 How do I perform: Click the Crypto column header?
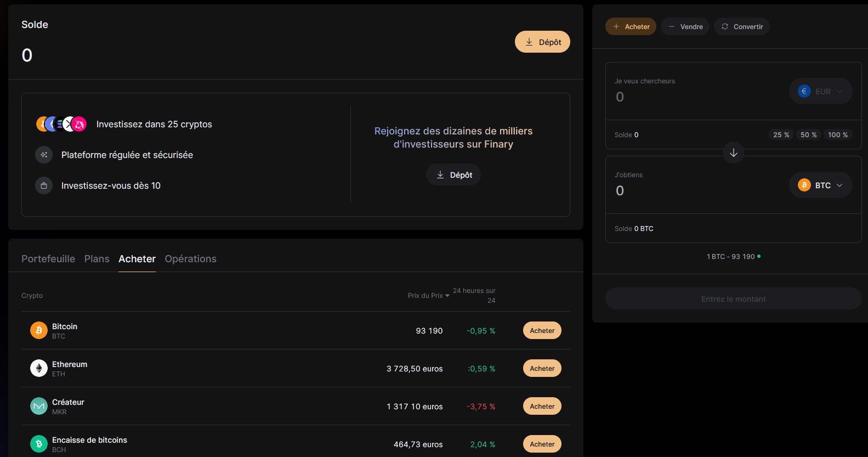(32, 296)
